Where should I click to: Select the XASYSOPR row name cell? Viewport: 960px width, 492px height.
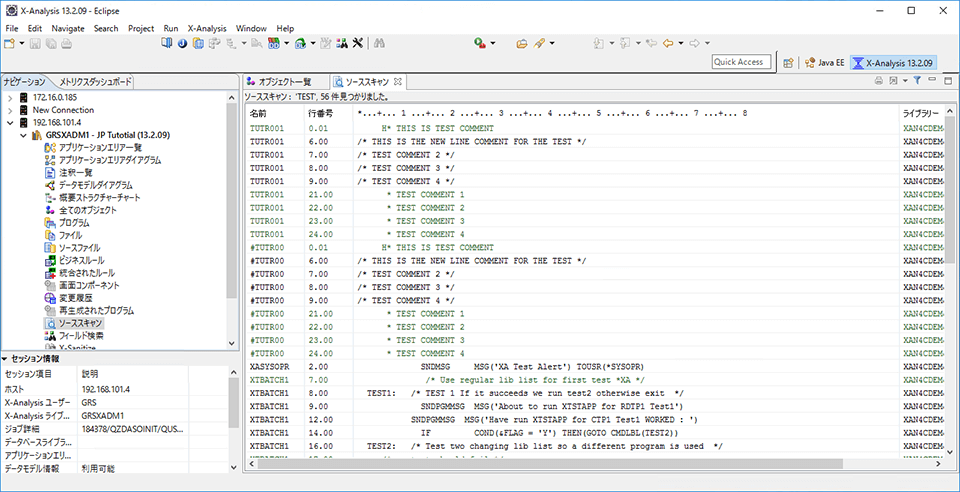269,367
